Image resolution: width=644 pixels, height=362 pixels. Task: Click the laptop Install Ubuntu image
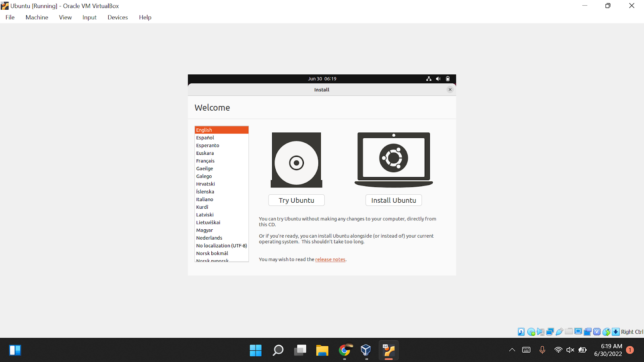(x=394, y=160)
